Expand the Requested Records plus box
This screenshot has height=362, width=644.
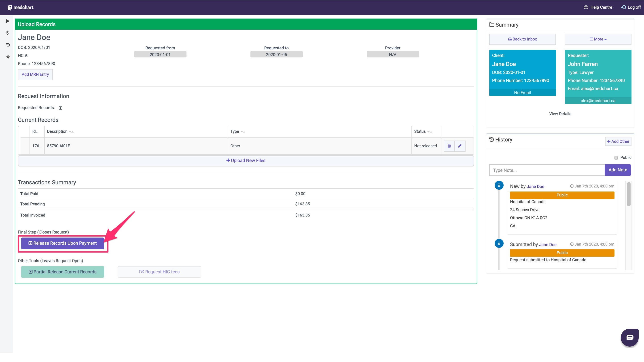61,108
